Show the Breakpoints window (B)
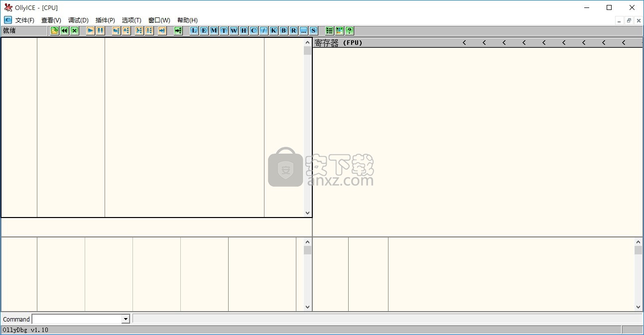 coord(284,31)
